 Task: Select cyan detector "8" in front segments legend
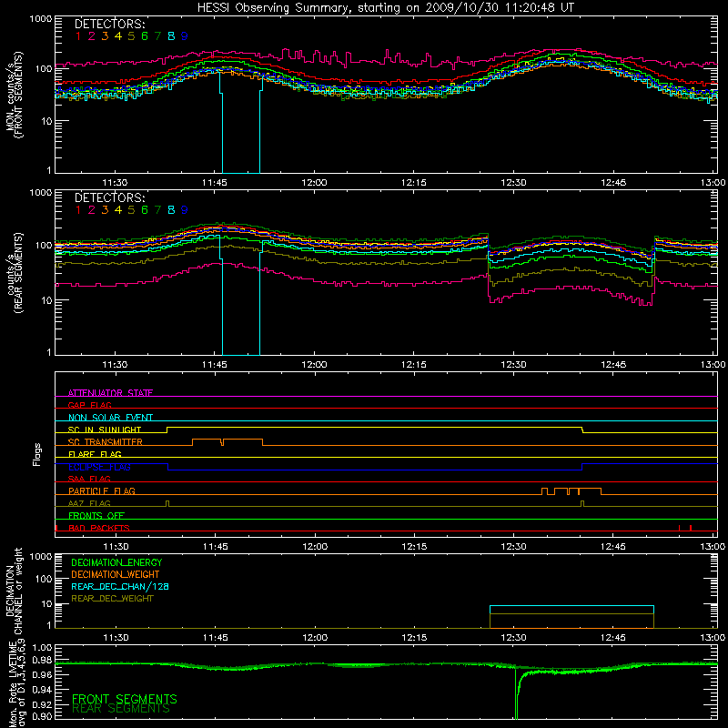[x=171, y=36]
